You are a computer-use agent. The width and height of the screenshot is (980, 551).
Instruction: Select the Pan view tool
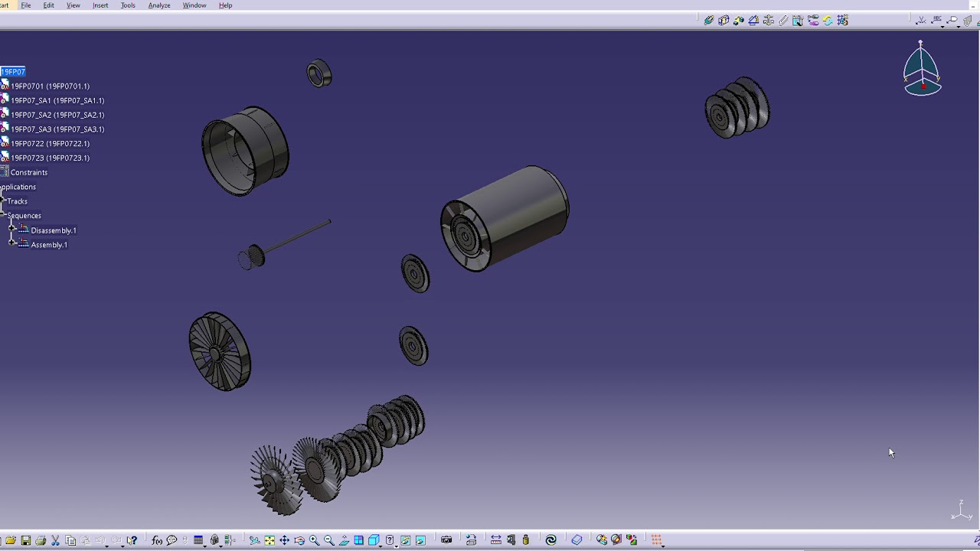[x=284, y=540]
